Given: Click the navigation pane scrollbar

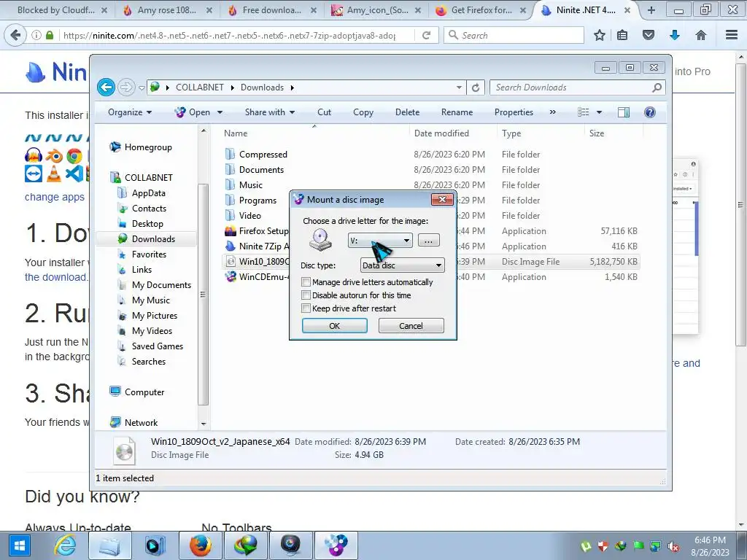Looking at the screenshot, I should pos(204,295).
